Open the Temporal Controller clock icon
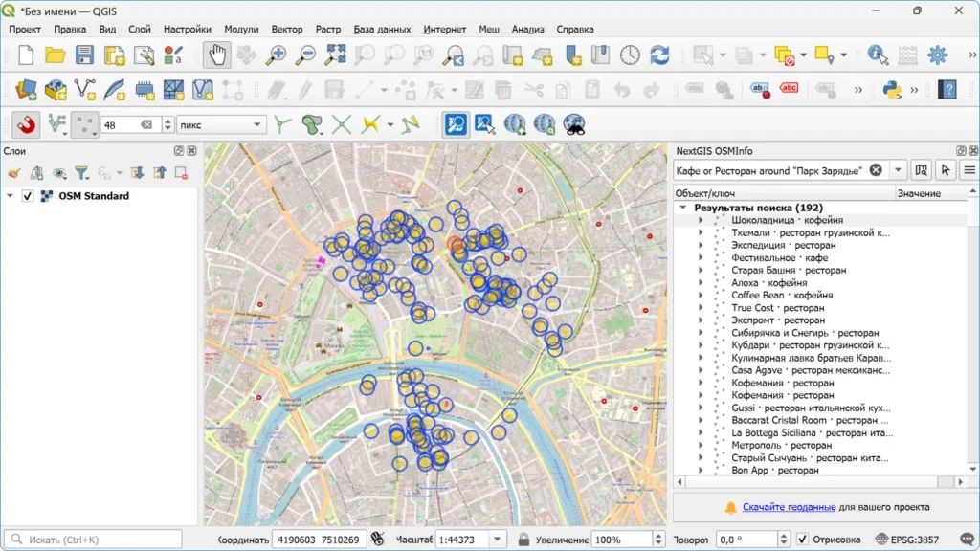 pyautogui.click(x=630, y=55)
